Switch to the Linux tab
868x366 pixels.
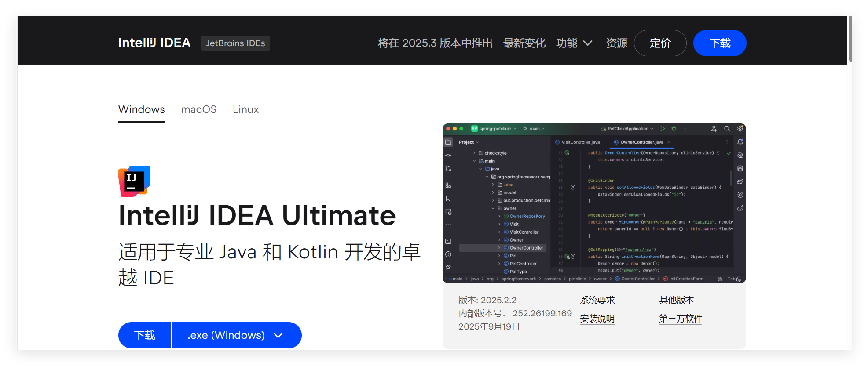[245, 109]
